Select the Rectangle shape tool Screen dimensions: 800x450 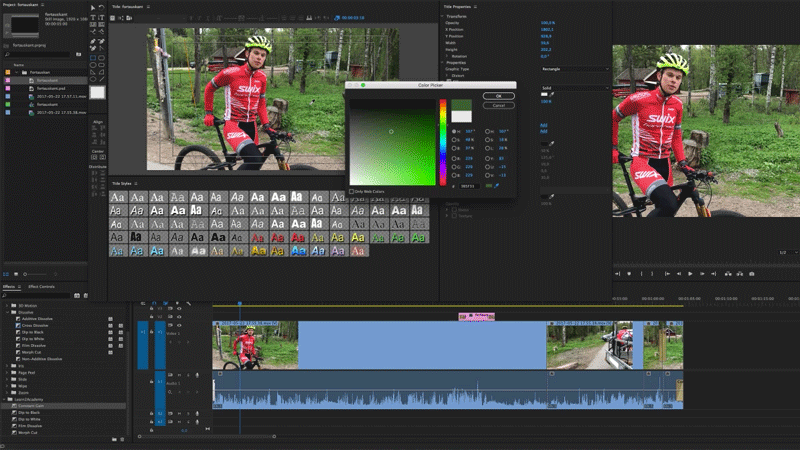pos(93,58)
